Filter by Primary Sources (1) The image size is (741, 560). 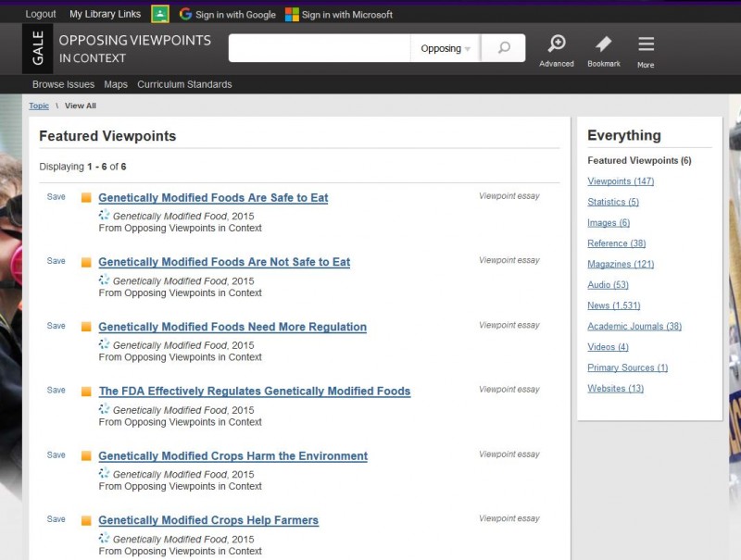coord(628,367)
